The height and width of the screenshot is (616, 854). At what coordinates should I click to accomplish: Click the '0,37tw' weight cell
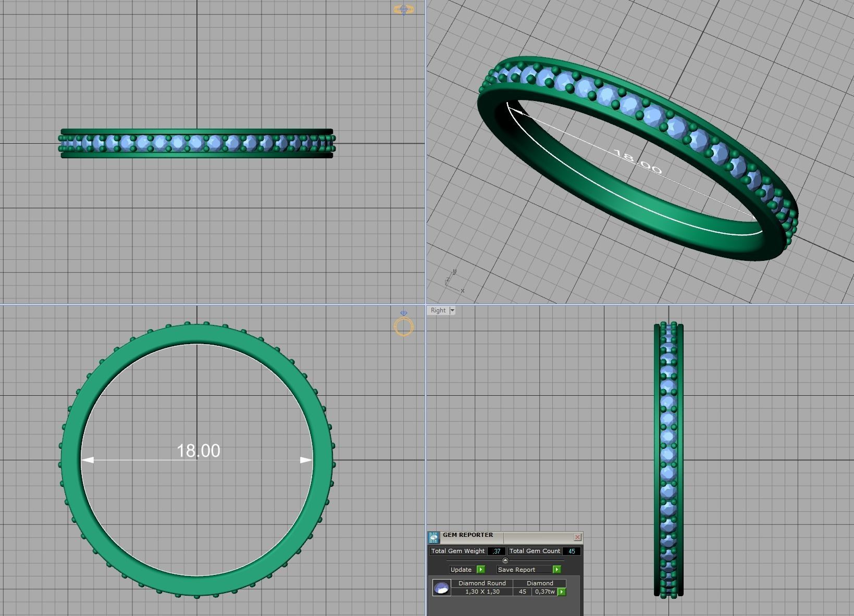click(x=544, y=592)
